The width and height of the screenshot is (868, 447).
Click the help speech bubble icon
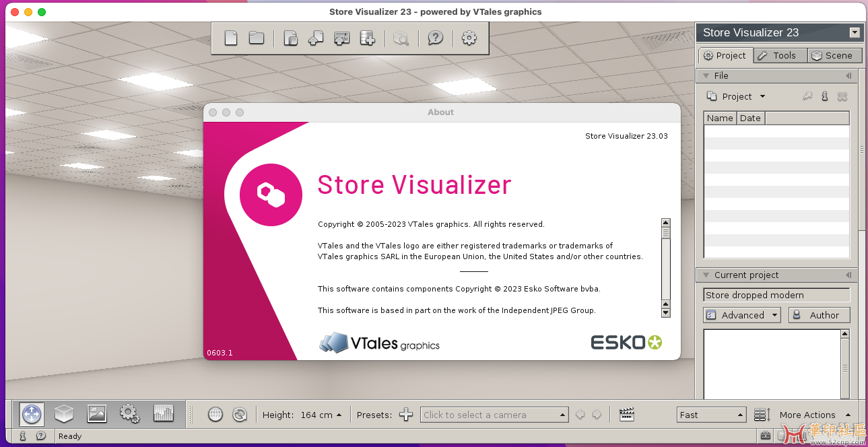pos(436,38)
